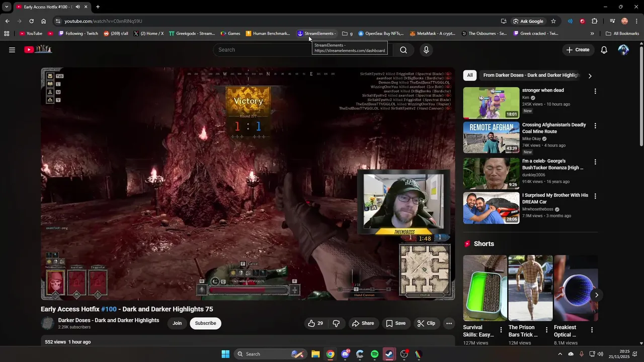The image size is (644, 362).
Task: Open options for 'I Surprised My Brother' video
Action: [x=595, y=196]
